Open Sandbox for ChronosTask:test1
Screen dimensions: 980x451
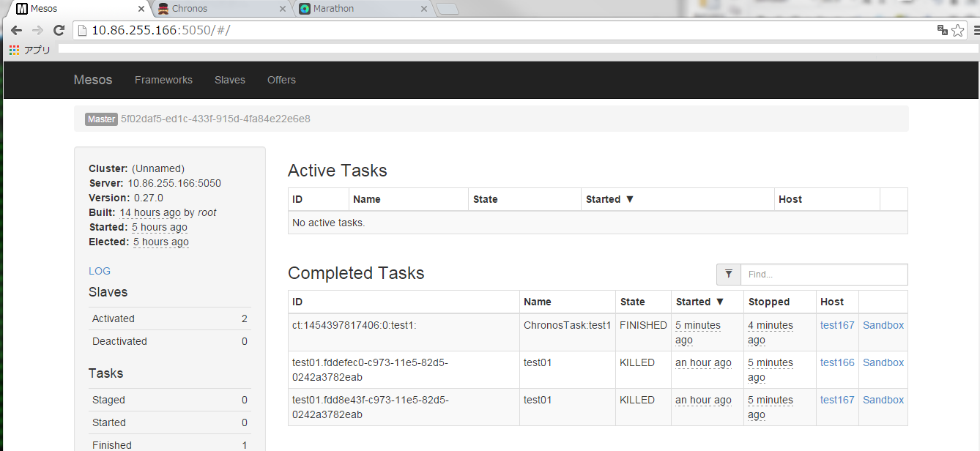tap(883, 325)
